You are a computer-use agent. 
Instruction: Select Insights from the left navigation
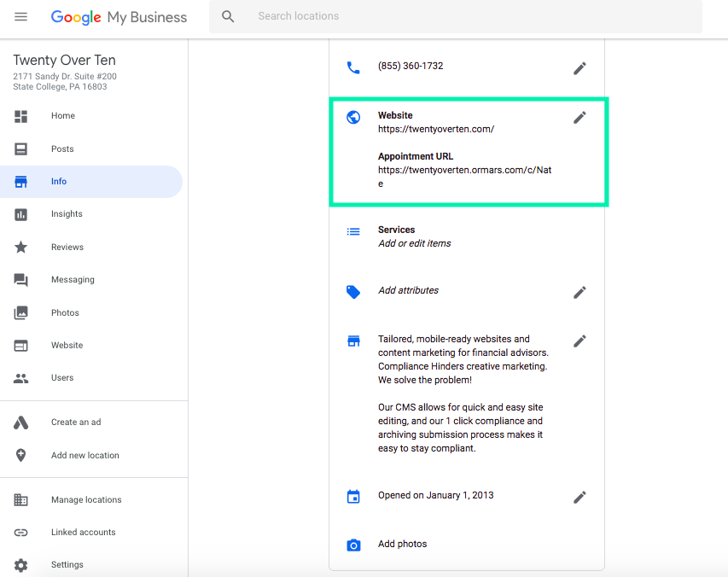pyautogui.click(x=67, y=214)
